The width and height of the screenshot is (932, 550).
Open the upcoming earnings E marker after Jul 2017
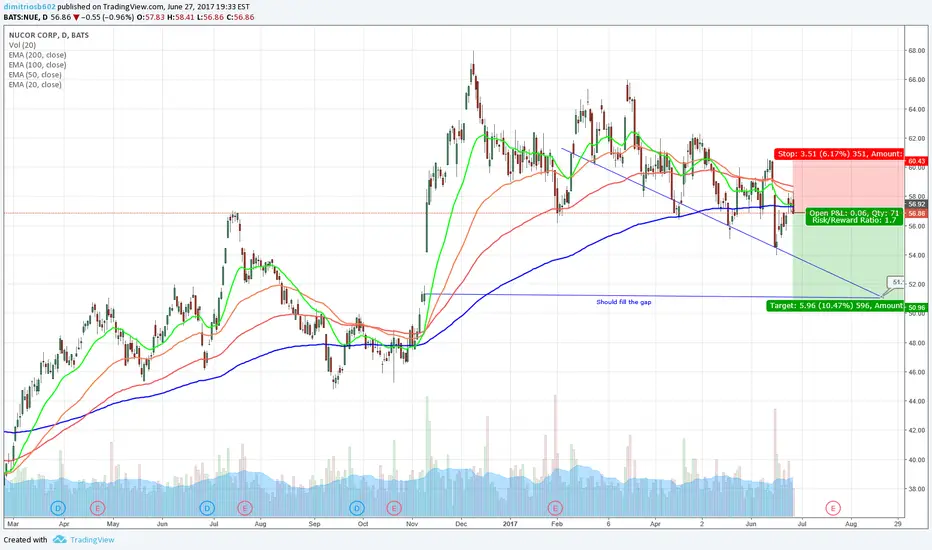click(x=833, y=508)
